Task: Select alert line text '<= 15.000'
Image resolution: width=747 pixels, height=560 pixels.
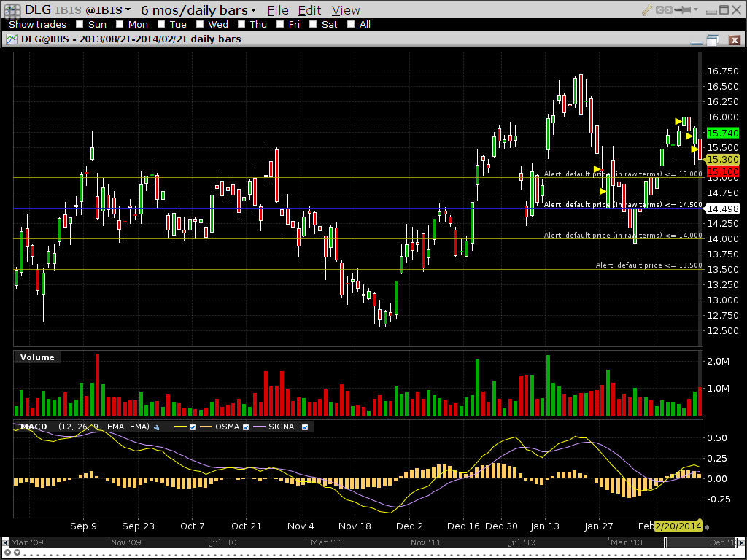Action: pyautogui.click(x=684, y=174)
